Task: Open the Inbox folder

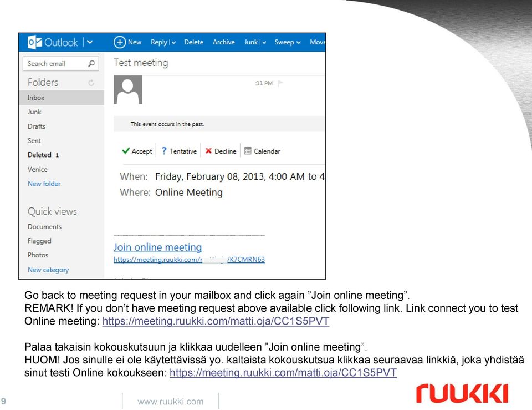Action: coord(62,98)
